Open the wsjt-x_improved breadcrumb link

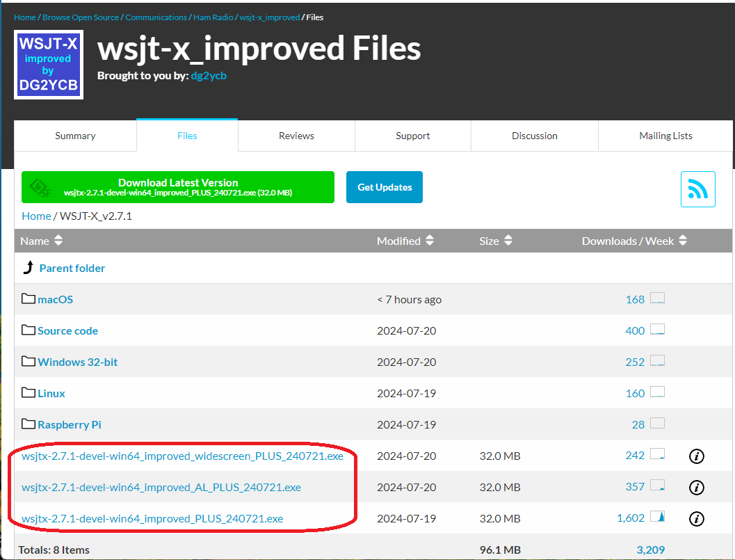[270, 17]
